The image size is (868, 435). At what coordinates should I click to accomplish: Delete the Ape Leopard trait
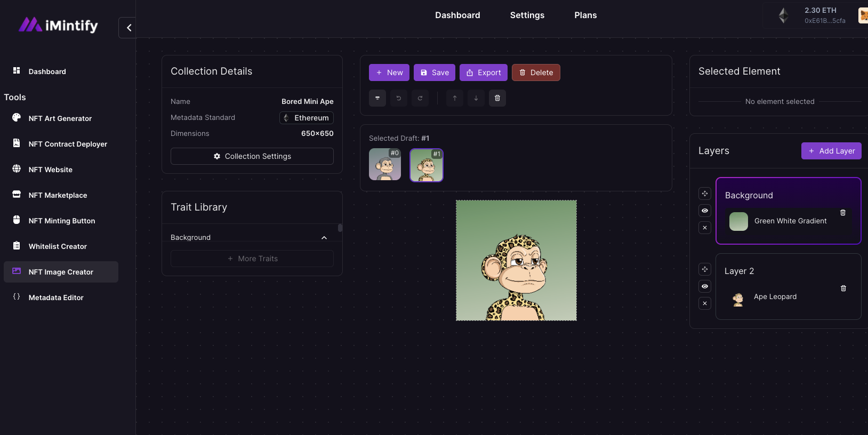[x=843, y=288]
